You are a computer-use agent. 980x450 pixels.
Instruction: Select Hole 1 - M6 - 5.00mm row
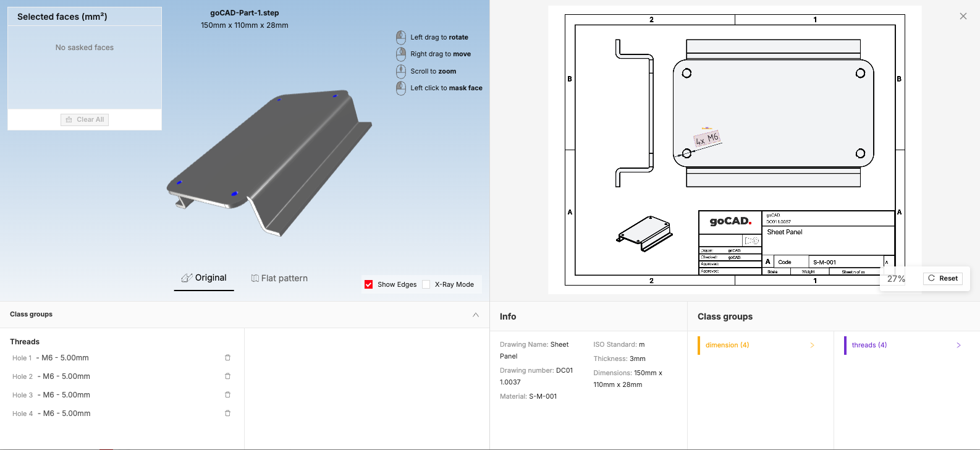(x=122, y=358)
